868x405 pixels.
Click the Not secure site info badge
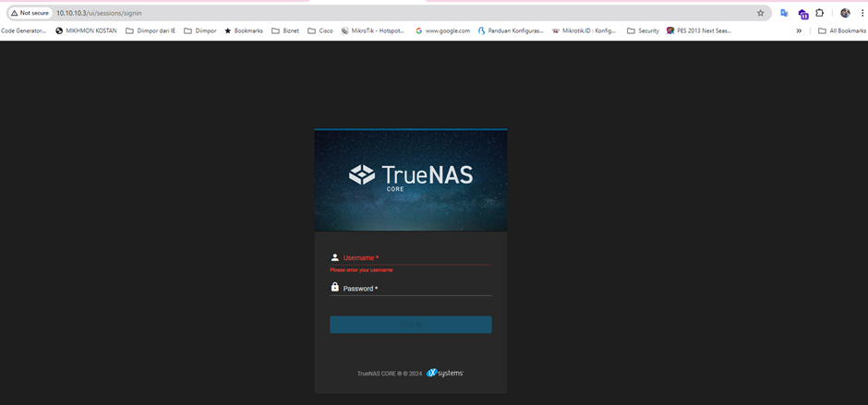(30, 13)
